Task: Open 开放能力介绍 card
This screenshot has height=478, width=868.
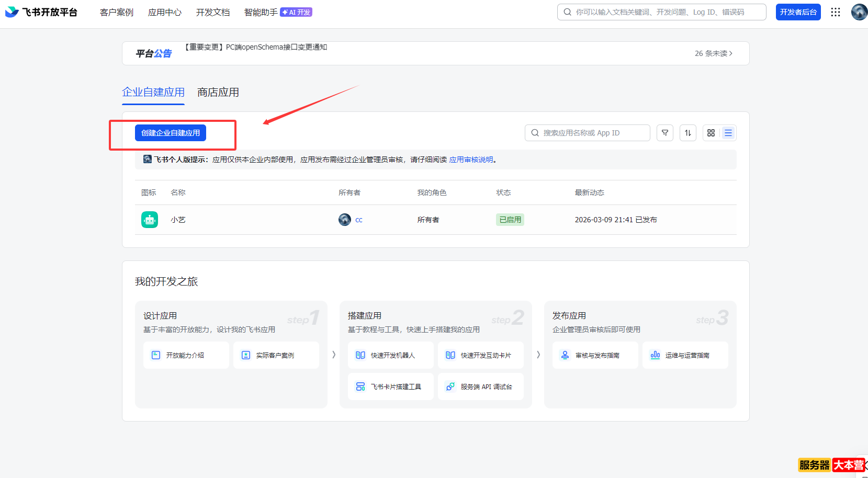Action: pos(186,355)
